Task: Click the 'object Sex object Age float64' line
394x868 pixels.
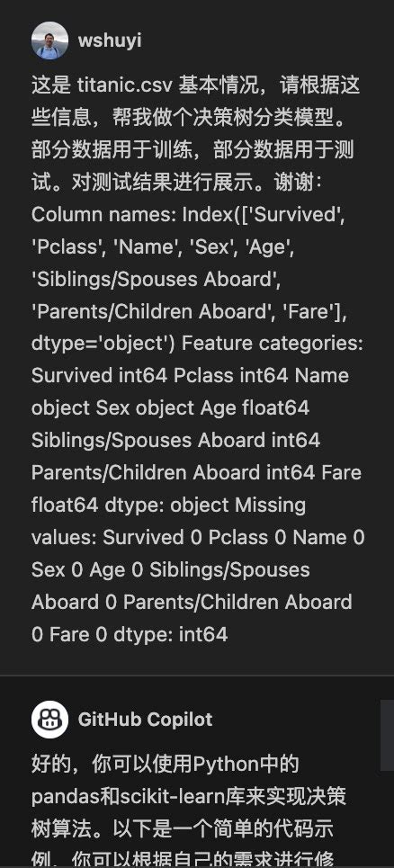Action: point(170,408)
